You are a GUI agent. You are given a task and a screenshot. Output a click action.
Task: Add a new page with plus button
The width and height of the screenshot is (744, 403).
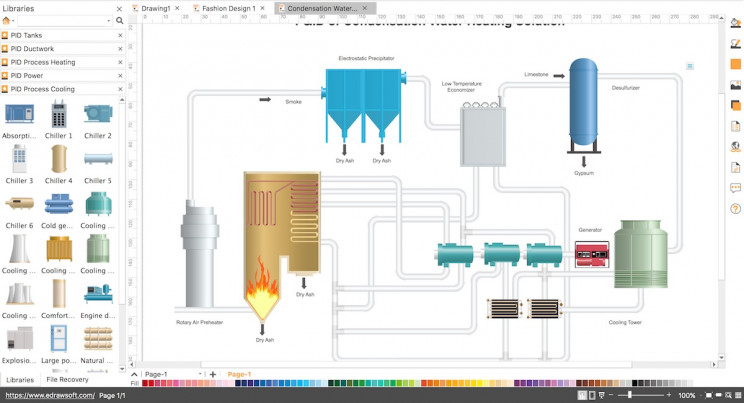(213, 375)
